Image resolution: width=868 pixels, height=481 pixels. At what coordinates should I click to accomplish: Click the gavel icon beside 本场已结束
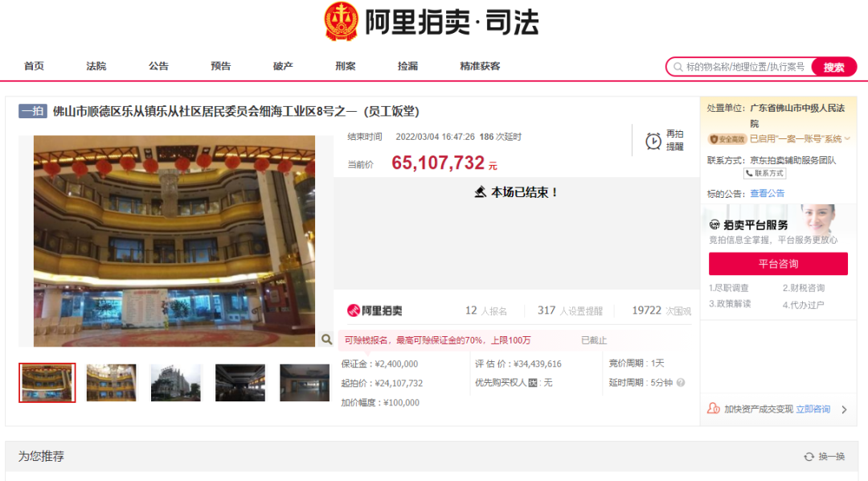click(x=480, y=192)
